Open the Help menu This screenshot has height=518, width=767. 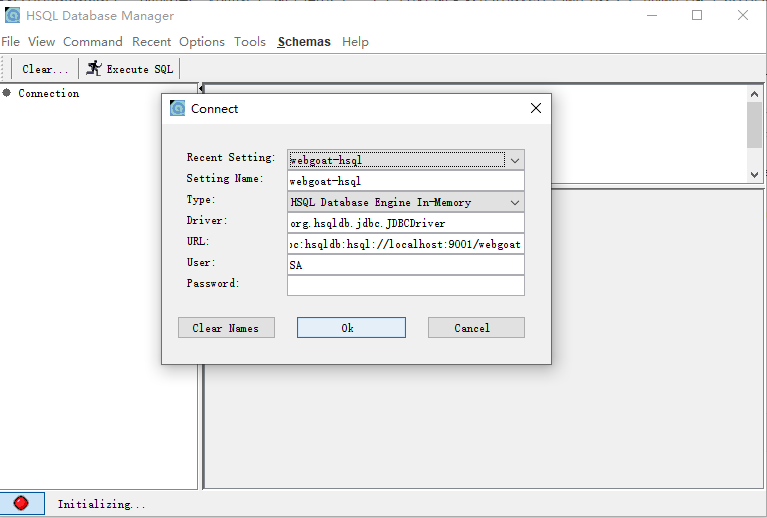[355, 42]
